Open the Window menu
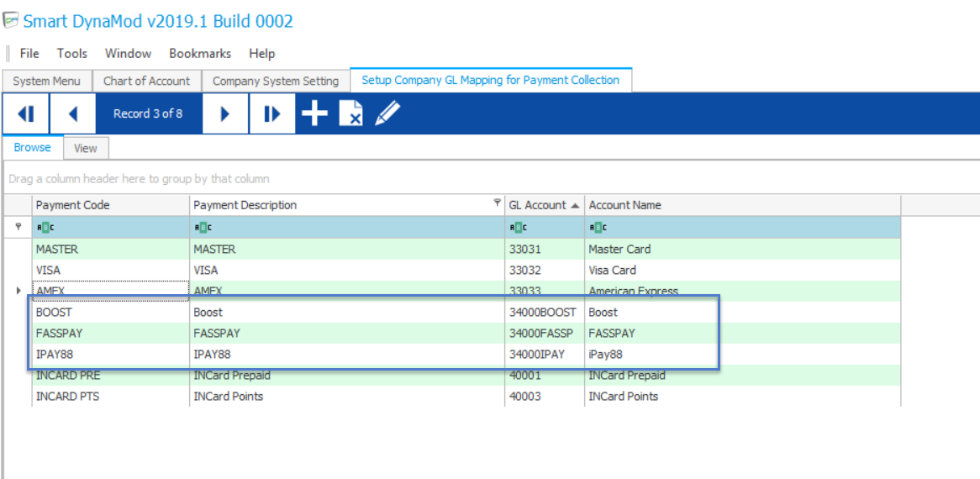 click(128, 54)
